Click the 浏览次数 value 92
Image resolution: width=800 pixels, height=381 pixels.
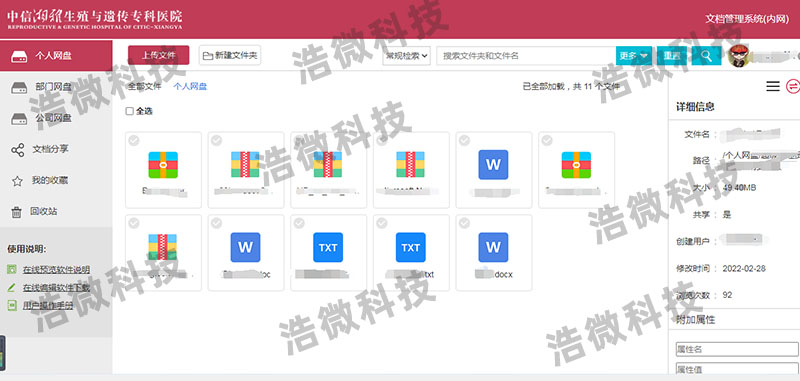[x=728, y=295]
